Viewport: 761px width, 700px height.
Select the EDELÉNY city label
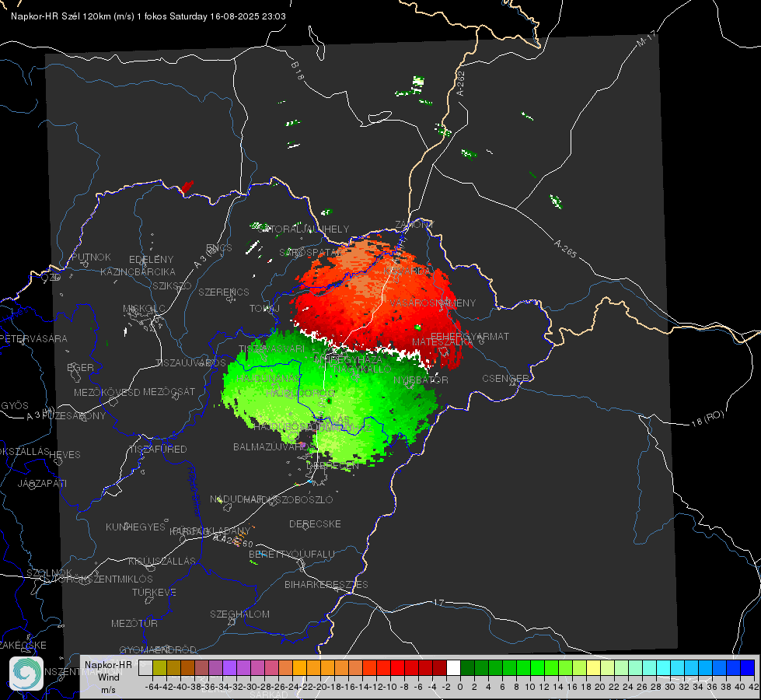pyautogui.click(x=151, y=260)
